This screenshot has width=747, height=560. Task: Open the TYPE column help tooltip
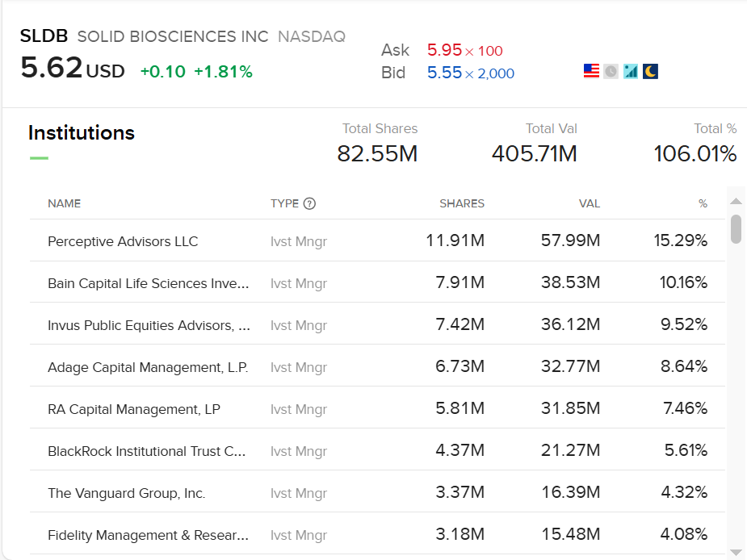[311, 203]
